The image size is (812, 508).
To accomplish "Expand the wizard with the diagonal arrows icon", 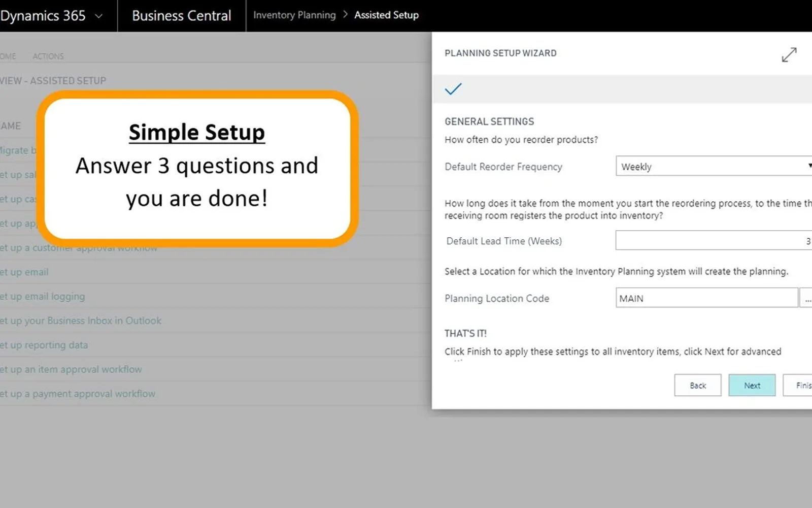I will (x=789, y=54).
